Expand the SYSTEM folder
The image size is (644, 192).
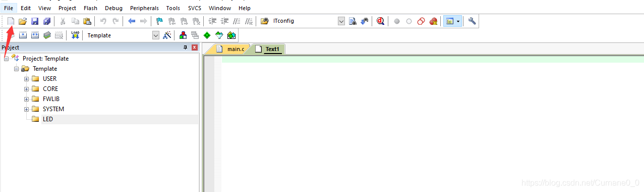coord(27,109)
